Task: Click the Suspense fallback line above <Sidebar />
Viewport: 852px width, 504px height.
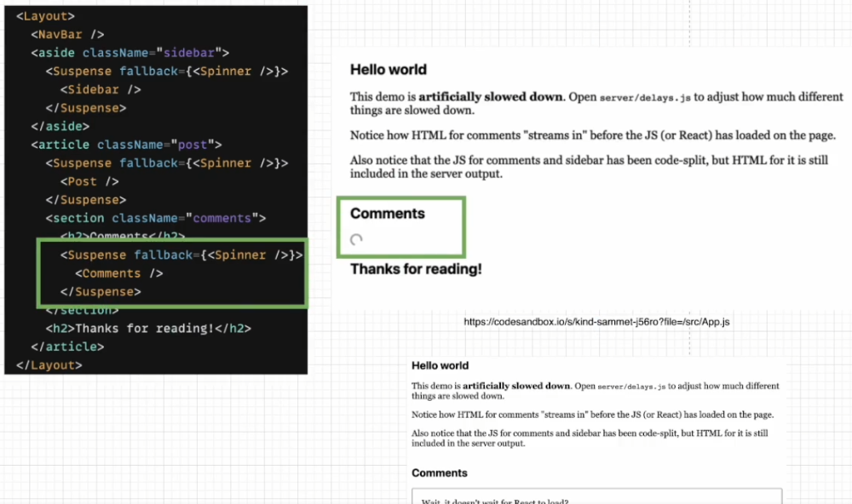Action: click(167, 72)
